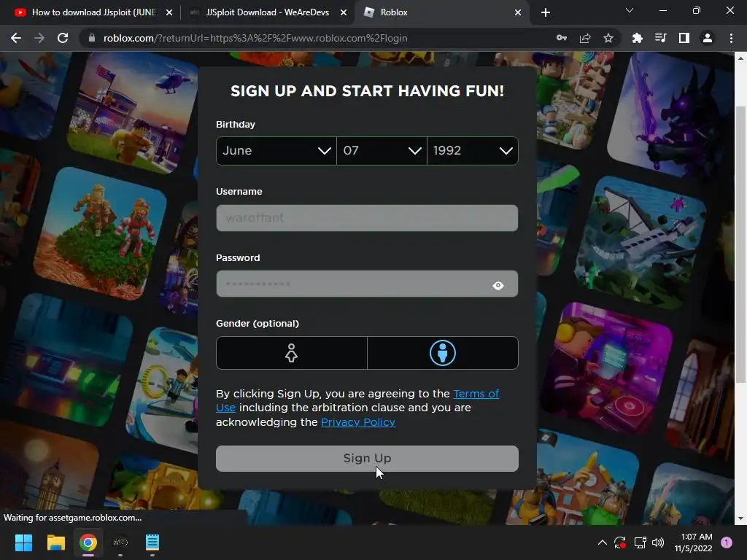Viewport: 747px width, 560px height.
Task: Open the network tray icon
Action: tap(640, 542)
